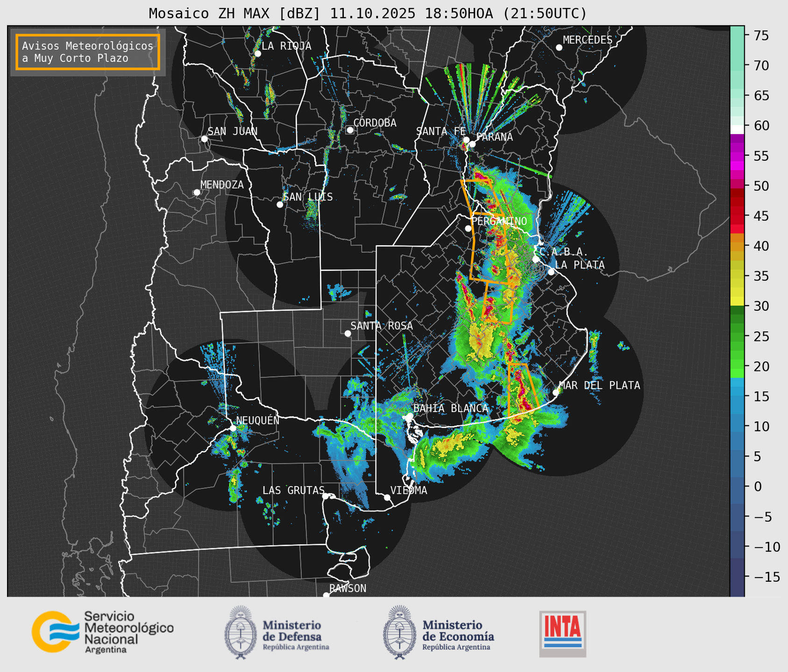Pick the white 60 dBZ band on color scale
The width and height of the screenshot is (788, 672).
click(x=737, y=129)
